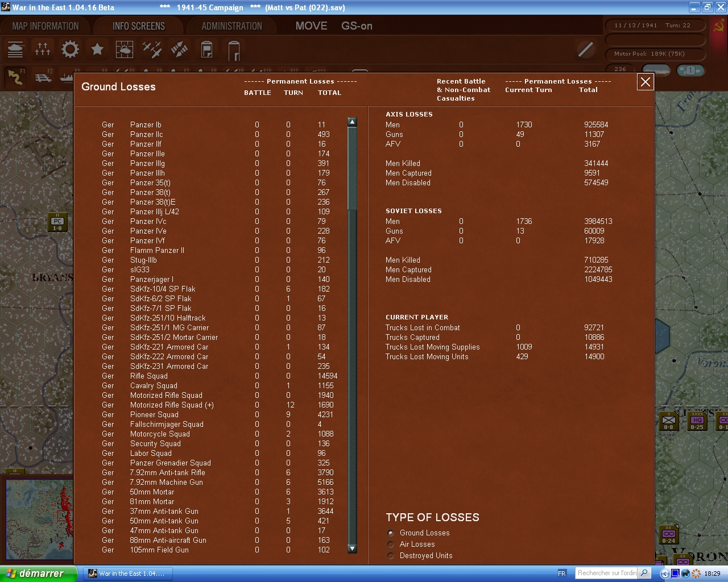Click the satellite-shaped toolbar icon
Viewport: 728px width, 582px height.
179,49
